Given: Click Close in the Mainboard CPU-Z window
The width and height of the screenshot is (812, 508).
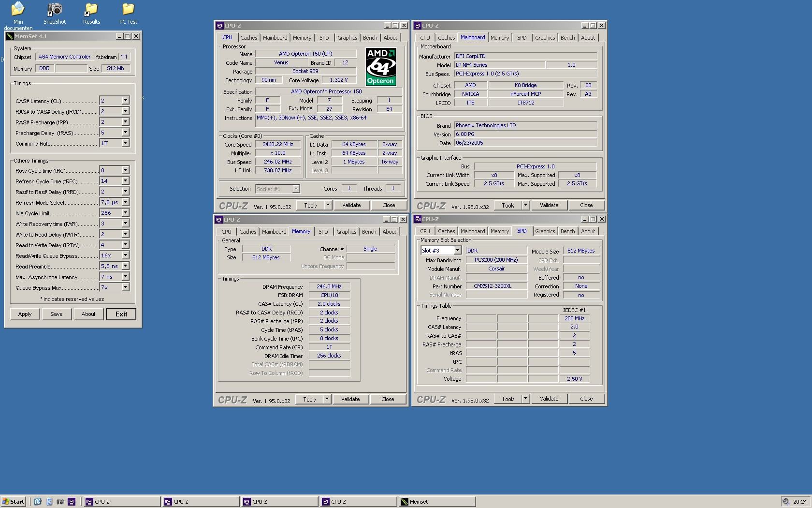Looking at the screenshot, I should (x=586, y=205).
